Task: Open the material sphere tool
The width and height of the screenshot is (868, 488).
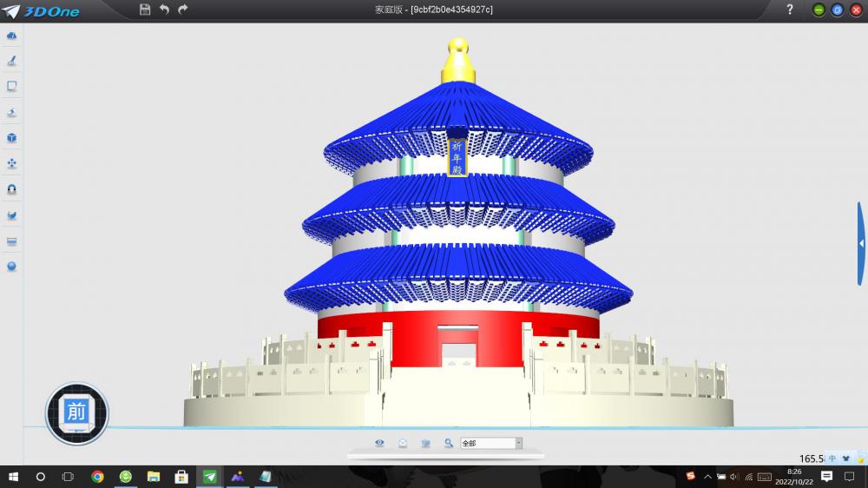Action: (11, 267)
